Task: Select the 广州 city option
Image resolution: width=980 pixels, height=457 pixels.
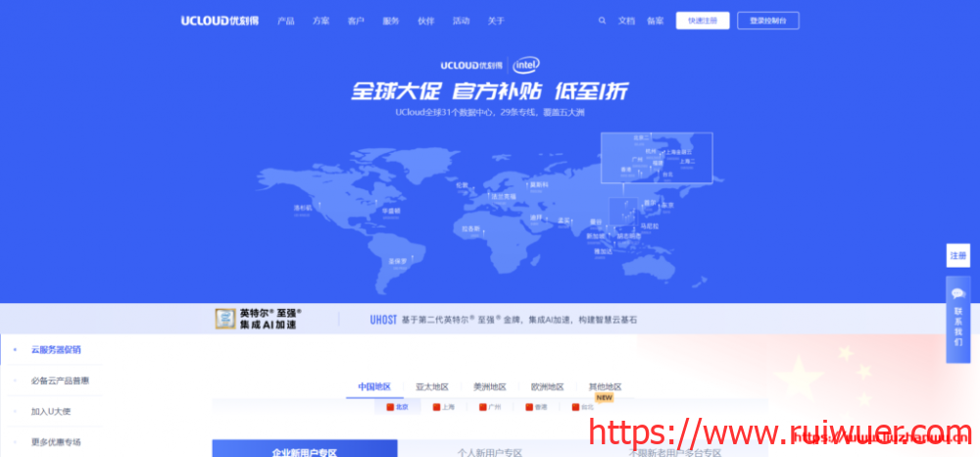Action: pos(490,406)
